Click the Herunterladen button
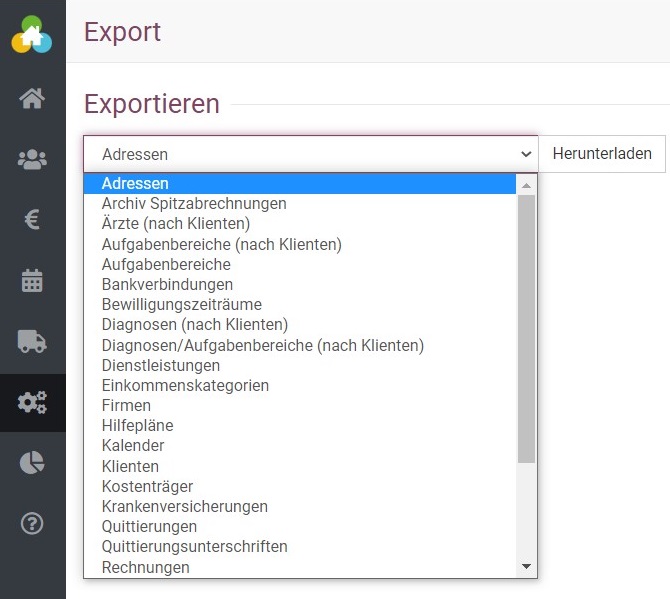Image resolution: width=670 pixels, height=599 pixels. [602, 154]
